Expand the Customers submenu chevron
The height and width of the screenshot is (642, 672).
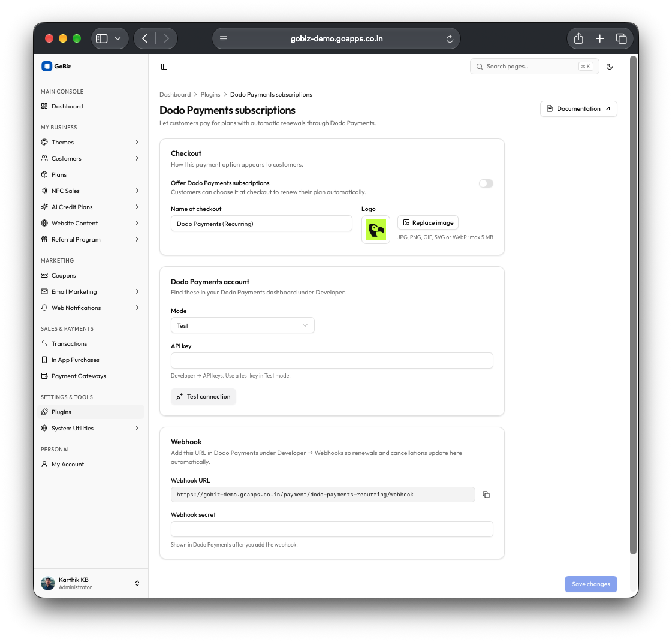tap(137, 159)
